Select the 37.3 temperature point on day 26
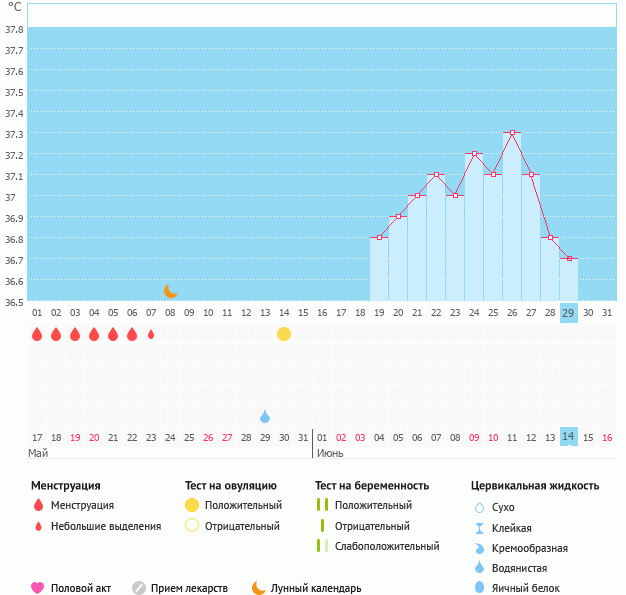This screenshot has height=595, width=626. [x=512, y=133]
